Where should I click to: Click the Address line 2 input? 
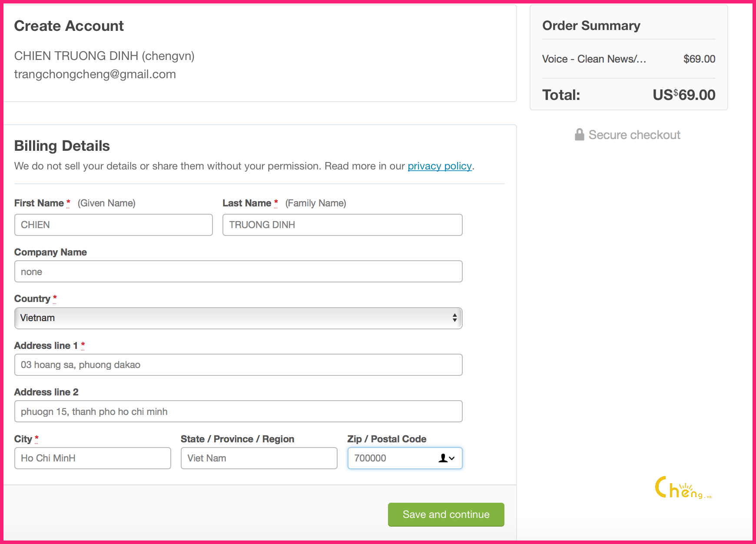(238, 411)
